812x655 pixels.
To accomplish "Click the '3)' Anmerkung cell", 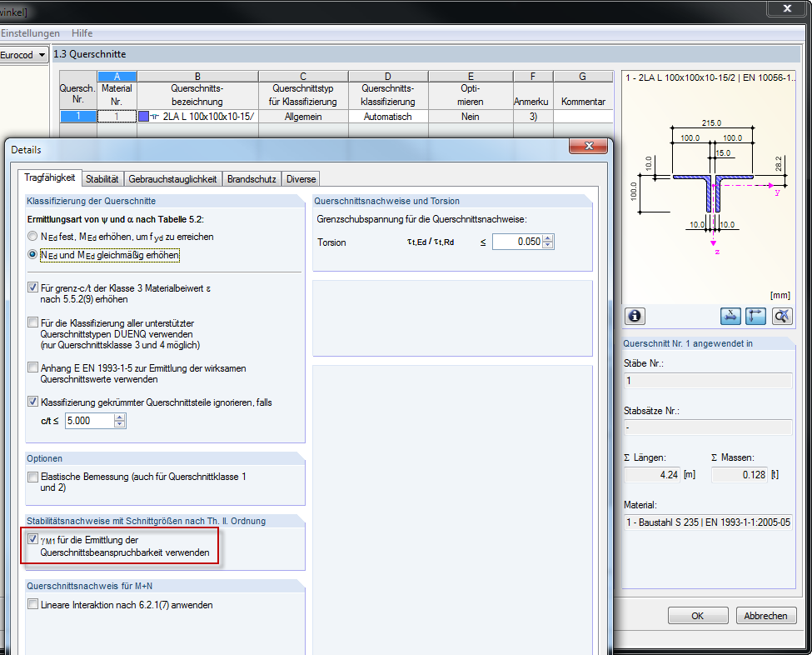I will [x=533, y=117].
